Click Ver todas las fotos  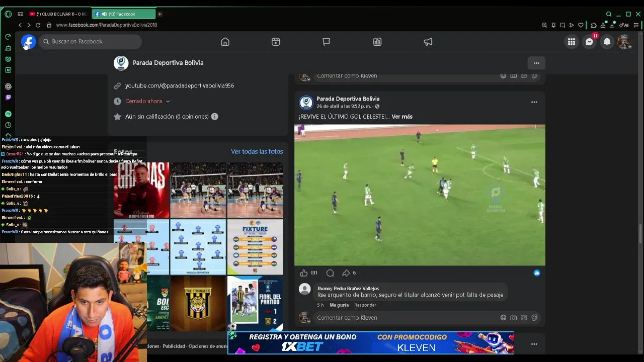(x=257, y=151)
